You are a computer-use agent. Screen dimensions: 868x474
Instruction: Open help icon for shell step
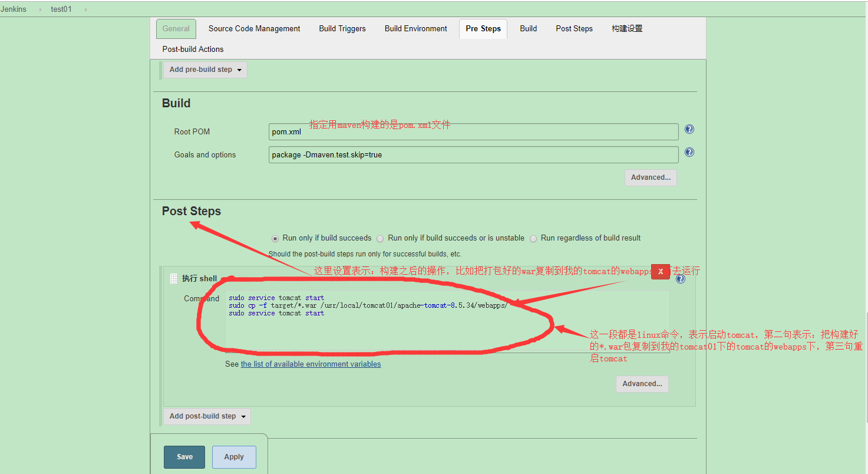tap(681, 279)
